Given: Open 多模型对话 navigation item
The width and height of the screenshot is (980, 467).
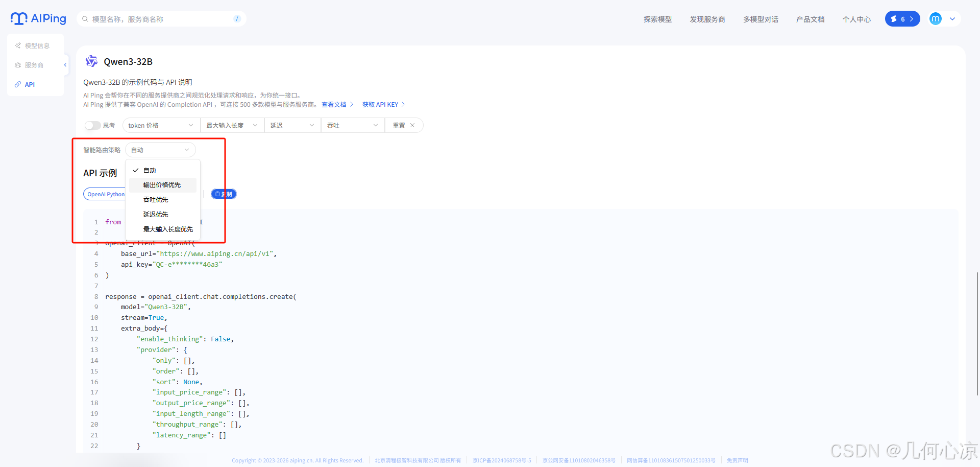Looking at the screenshot, I should [761, 19].
